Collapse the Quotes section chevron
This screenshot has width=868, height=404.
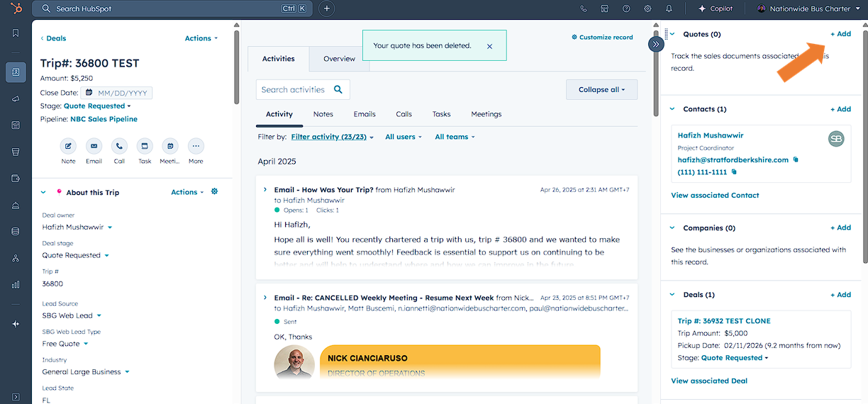point(672,34)
